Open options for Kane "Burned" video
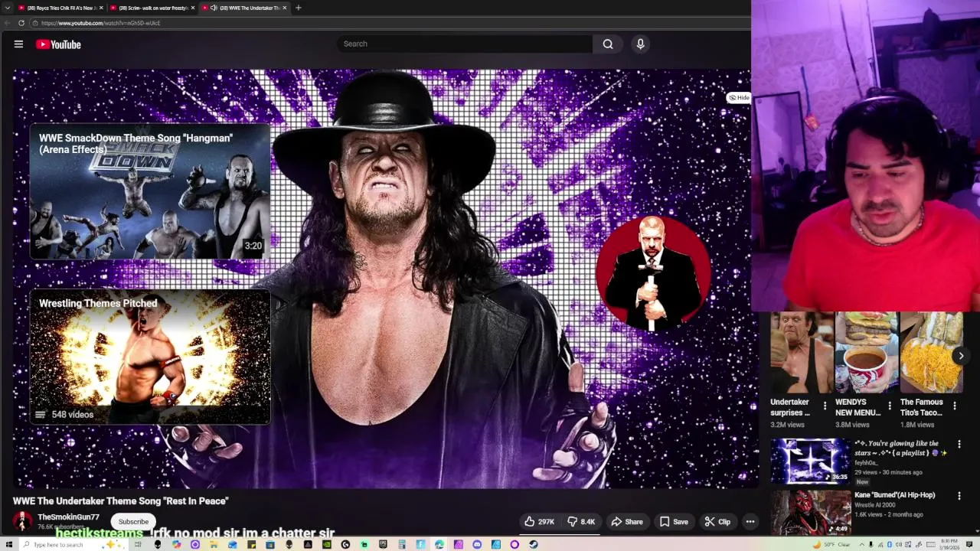980x551 pixels. (x=959, y=496)
